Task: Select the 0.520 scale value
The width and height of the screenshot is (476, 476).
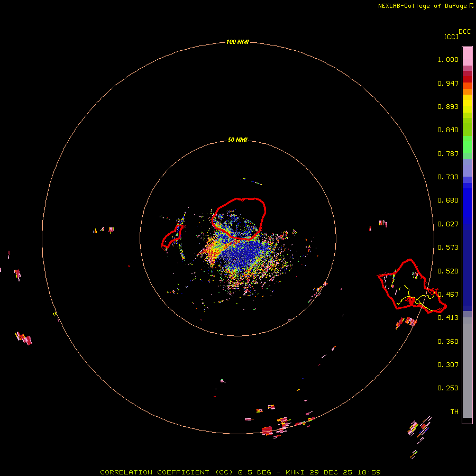Action: click(448, 271)
